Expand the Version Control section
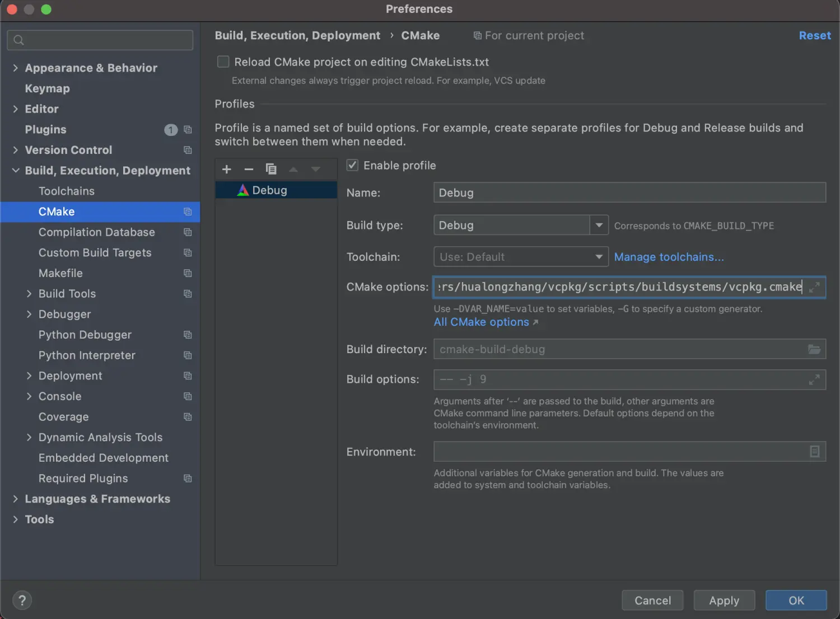The image size is (840, 619). tap(15, 150)
